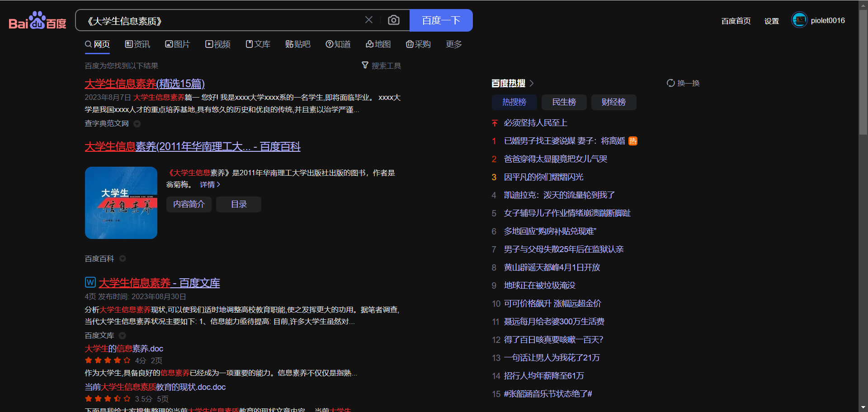Select the 民生榜 tab

click(x=564, y=102)
